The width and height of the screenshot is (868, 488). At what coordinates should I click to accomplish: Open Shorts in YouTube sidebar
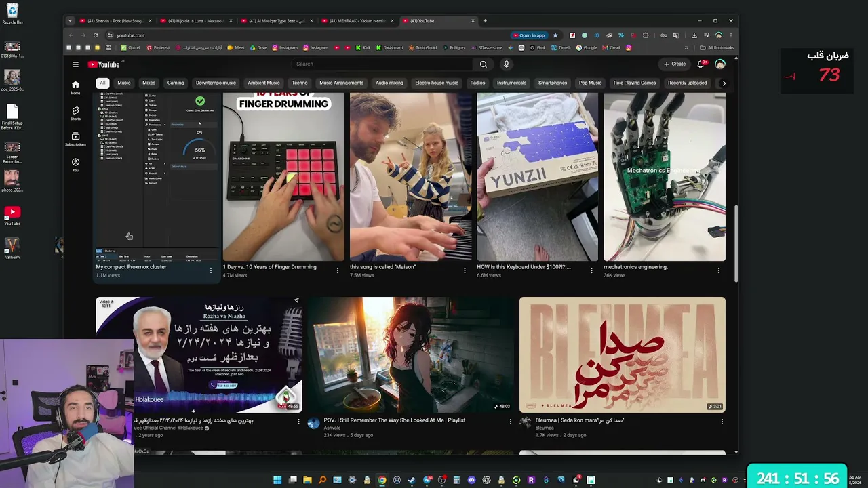[75, 113]
